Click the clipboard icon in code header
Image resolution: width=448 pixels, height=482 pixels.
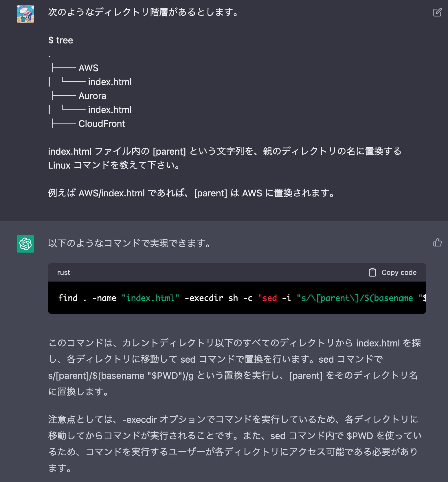[372, 272]
